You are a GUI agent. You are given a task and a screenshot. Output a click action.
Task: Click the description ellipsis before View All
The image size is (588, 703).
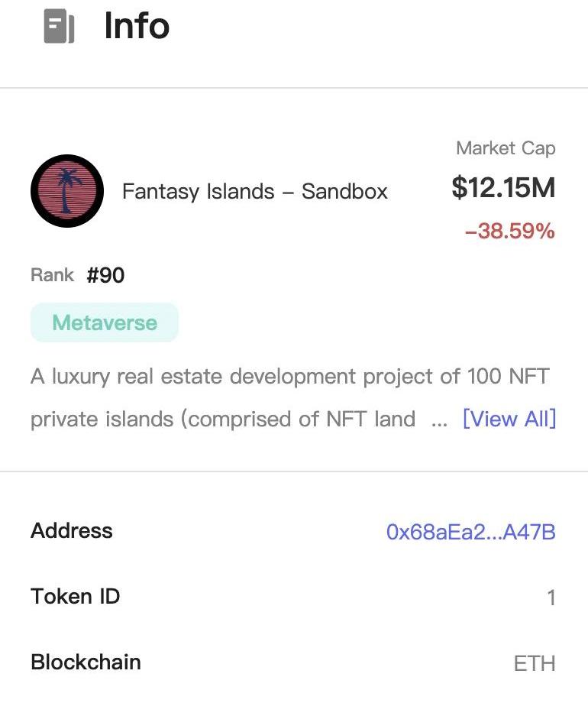[x=439, y=420]
